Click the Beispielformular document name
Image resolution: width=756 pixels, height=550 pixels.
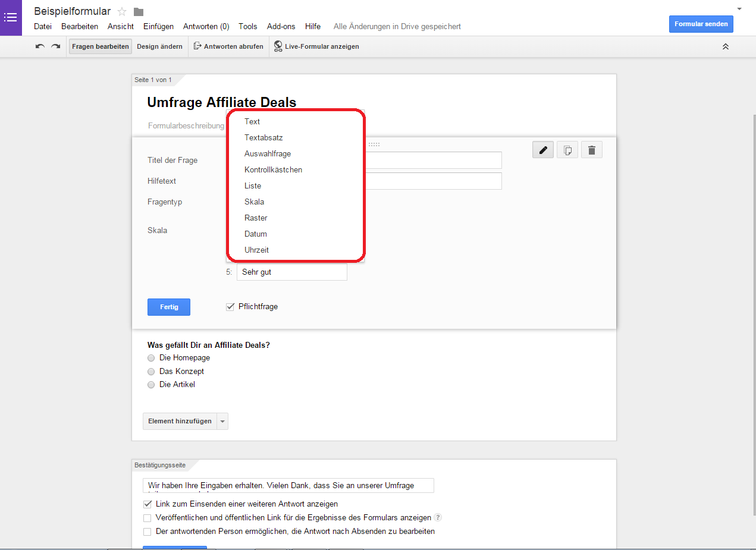coord(72,11)
